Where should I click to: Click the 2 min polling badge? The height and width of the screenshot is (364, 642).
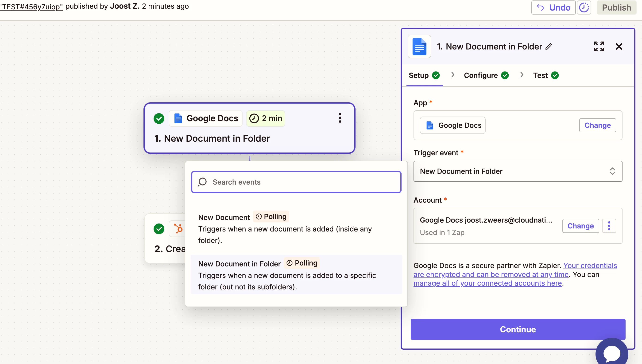click(266, 118)
